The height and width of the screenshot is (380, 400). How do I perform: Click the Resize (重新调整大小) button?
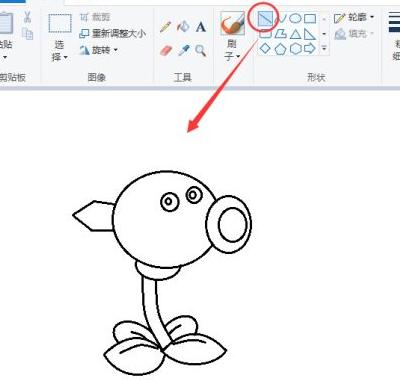(x=113, y=34)
